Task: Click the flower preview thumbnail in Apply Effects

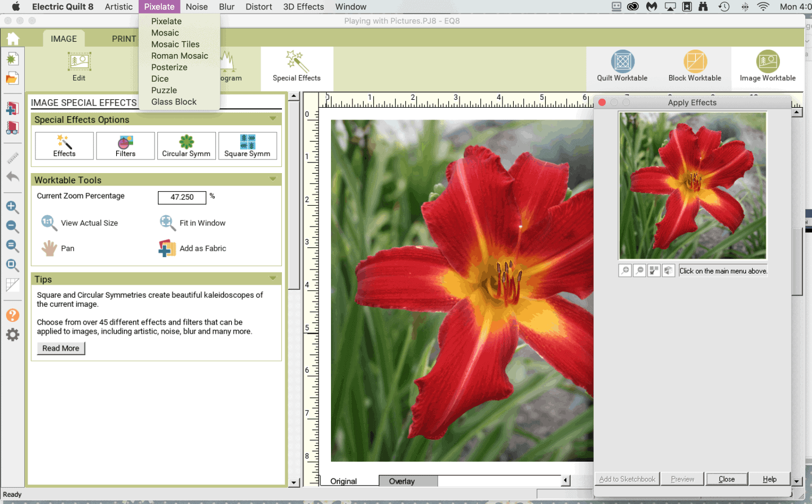Action: point(692,185)
